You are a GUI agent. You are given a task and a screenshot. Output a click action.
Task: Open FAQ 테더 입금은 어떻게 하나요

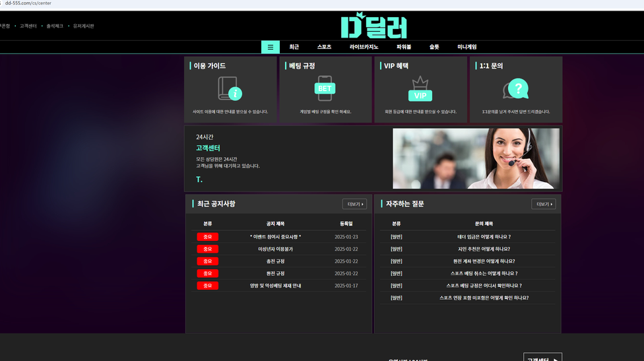point(484,237)
